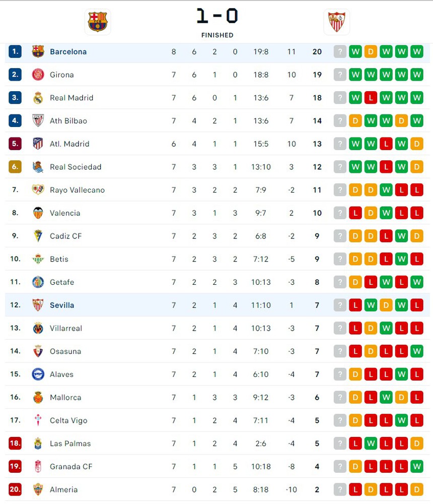Screen dimensions: 433x504
Task: Open the Sevilla team link in row 12
Action: [x=62, y=305]
